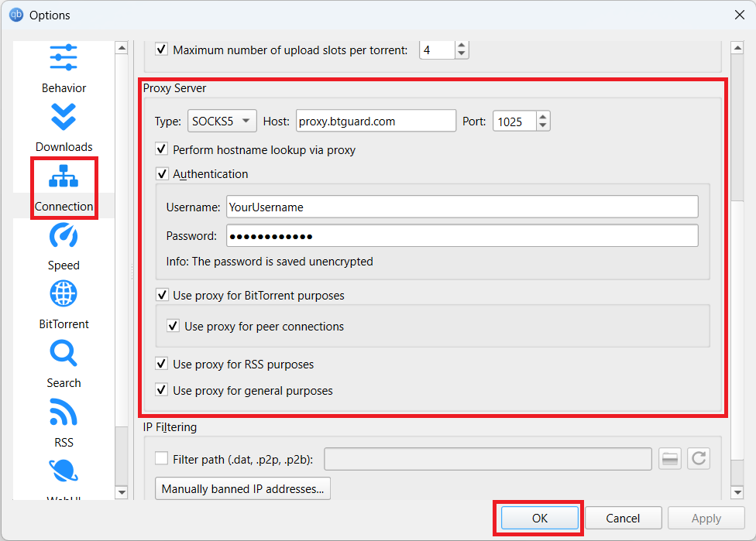Open Manually banned IP addresses dialog
756x541 pixels.
(x=242, y=489)
